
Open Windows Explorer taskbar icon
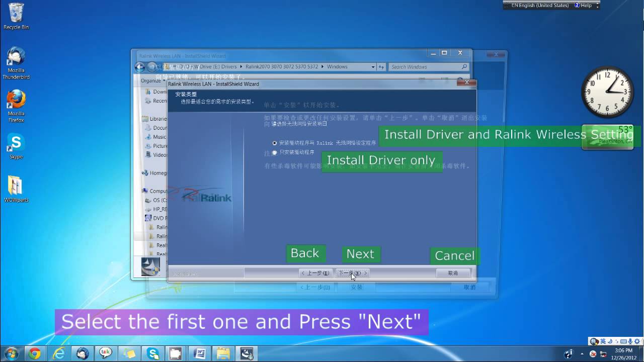click(223, 354)
